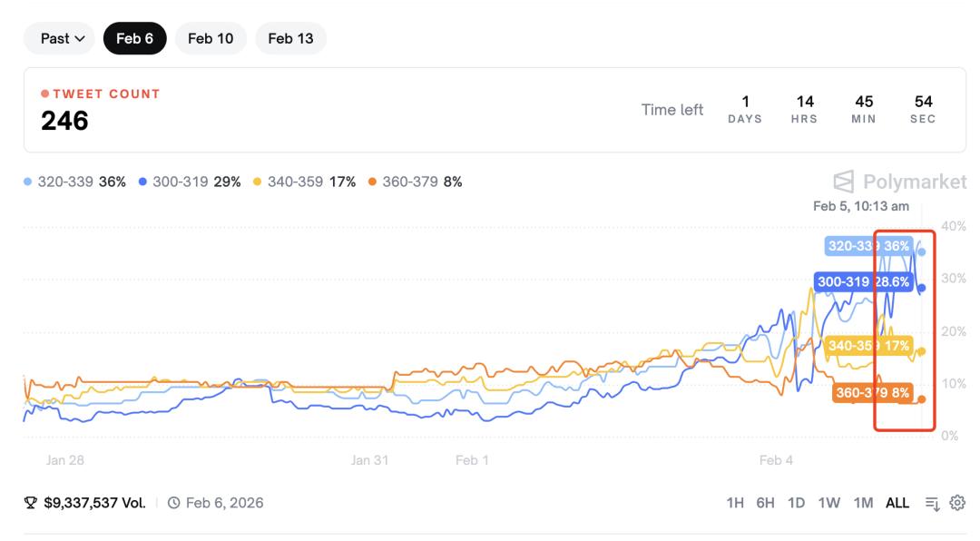Click the orange 360-379 legend dot
980x541 pixels.
click(373, 182)
